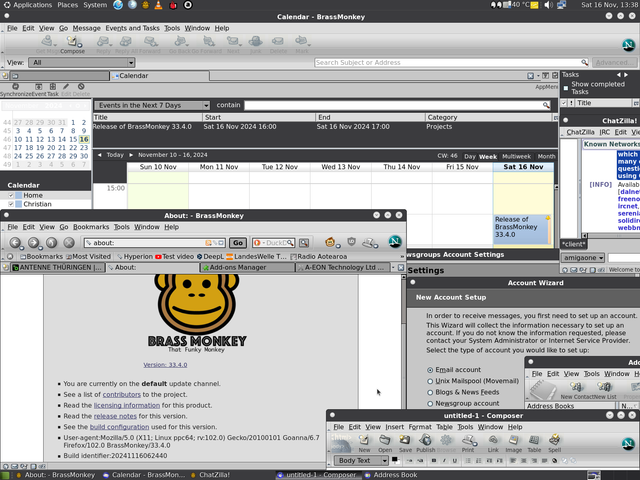Click the Spell check icon in Composer
640x480 pixels.
click(x=554, y=440)
